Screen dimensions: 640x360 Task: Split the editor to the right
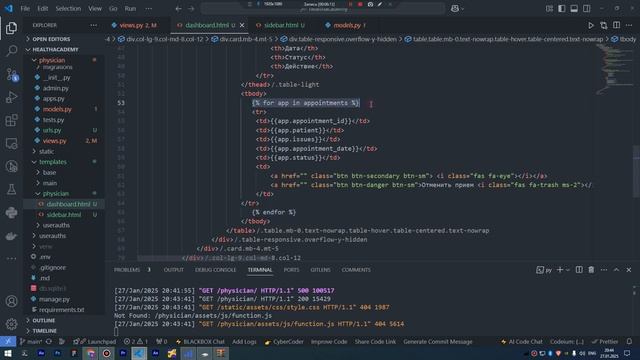(x=616, y=25)
